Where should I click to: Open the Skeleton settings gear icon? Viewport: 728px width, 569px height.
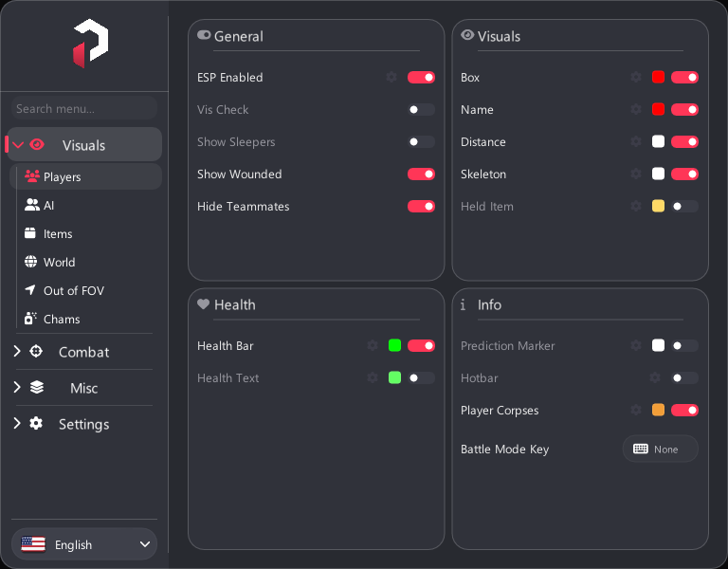tap(636, 174)
